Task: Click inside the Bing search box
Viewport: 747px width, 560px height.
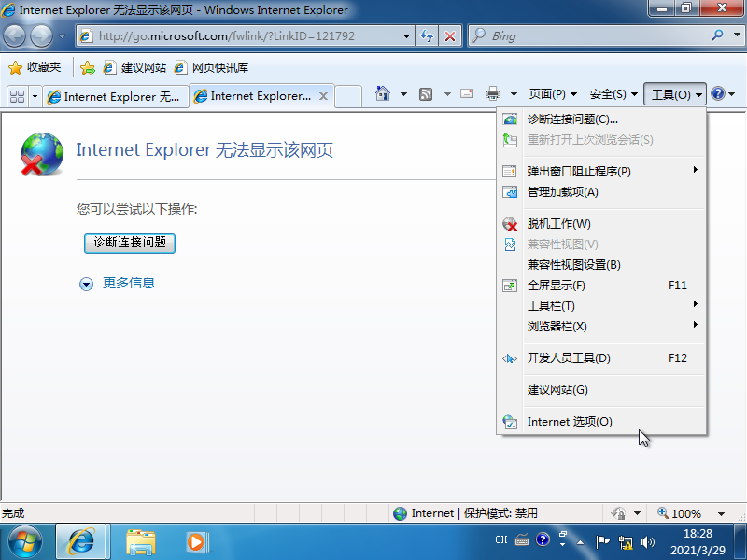Action: pos(579,35)
